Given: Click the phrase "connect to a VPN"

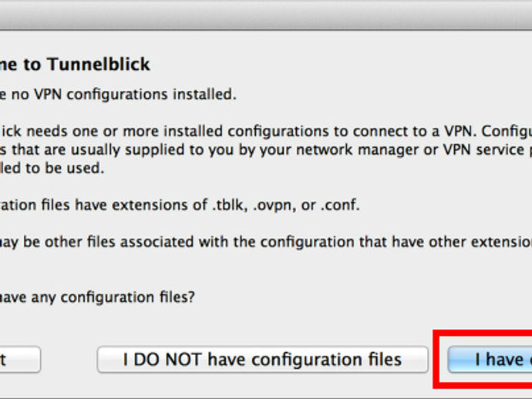Looking at the screenshot, I should 413,131.
